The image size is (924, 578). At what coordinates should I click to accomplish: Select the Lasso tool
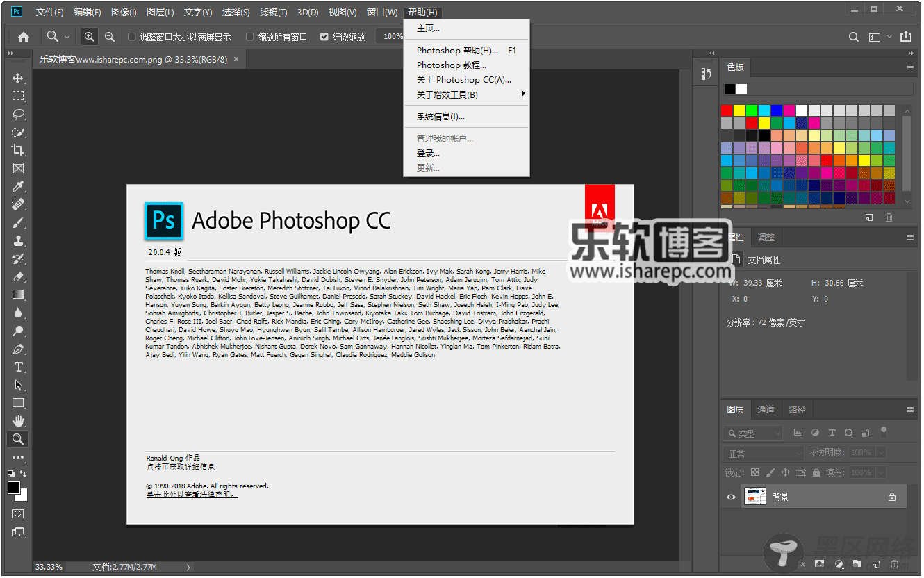pyautogui.click(x=18, y=114)
